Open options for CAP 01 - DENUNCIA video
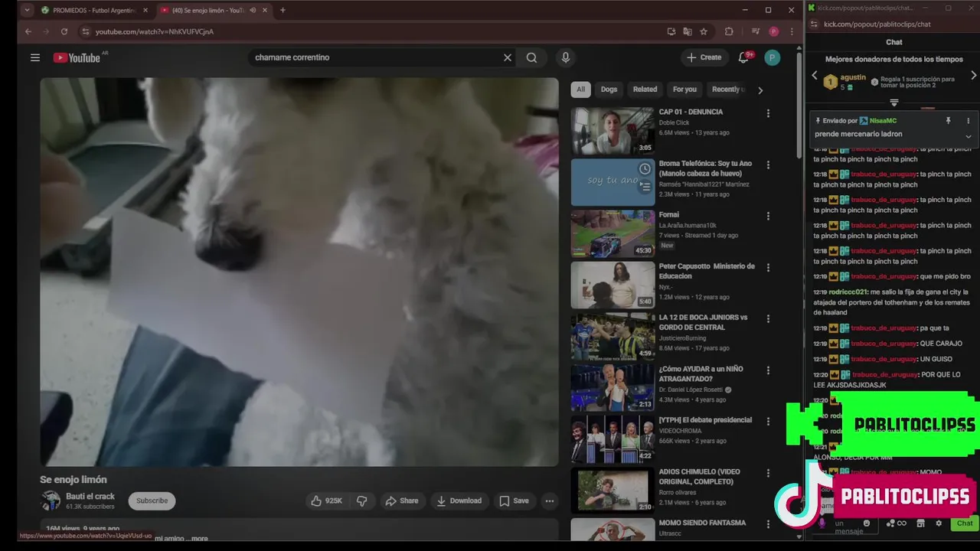Viewport: 980px width, 551px height. pos(768,113)
